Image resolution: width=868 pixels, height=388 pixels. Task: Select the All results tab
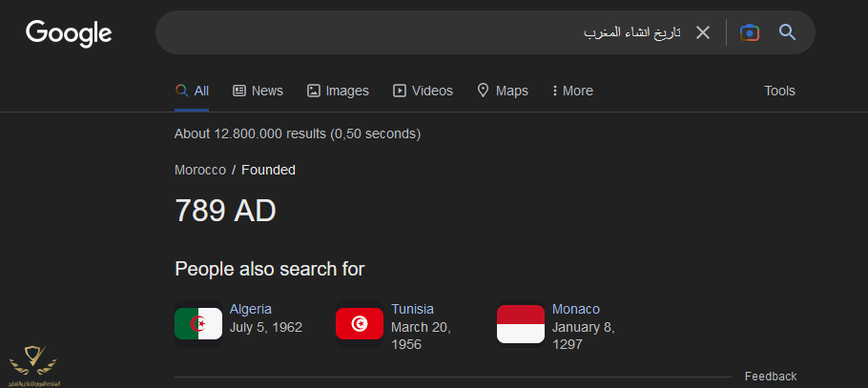point(192,91)
